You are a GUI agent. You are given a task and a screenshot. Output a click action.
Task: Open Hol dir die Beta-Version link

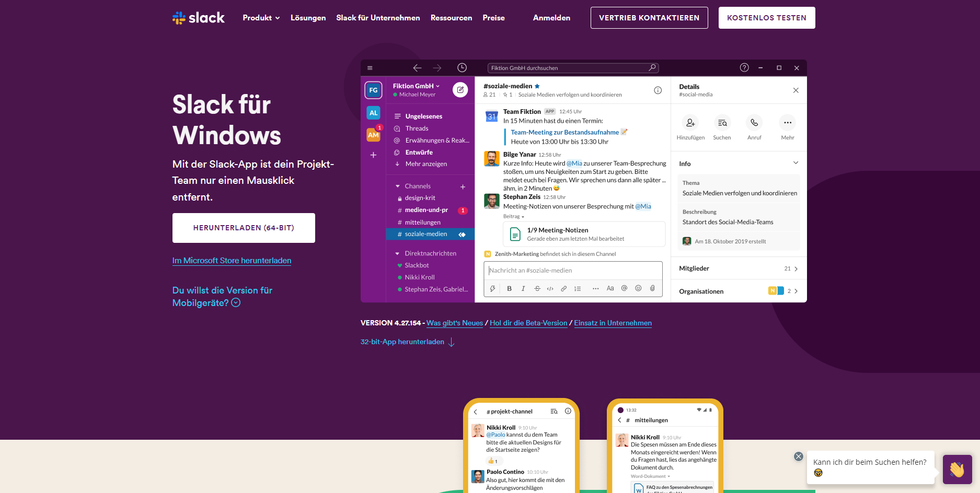528,323
